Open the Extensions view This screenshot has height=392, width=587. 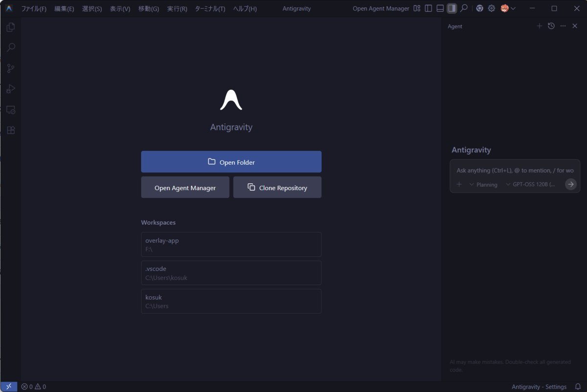click(x=10, y=131)
